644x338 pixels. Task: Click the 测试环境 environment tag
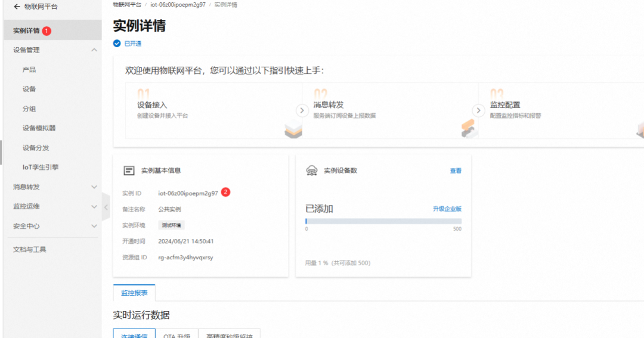171,225
